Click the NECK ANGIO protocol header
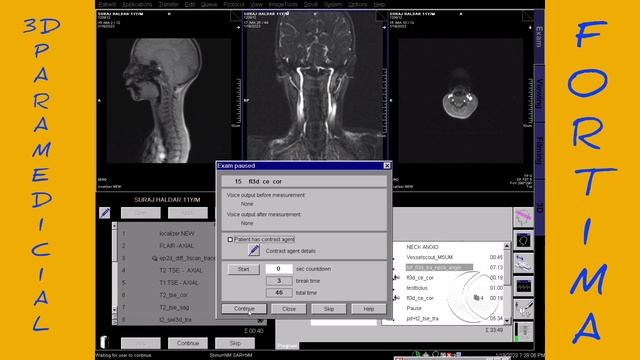 [x=422, y=247]
